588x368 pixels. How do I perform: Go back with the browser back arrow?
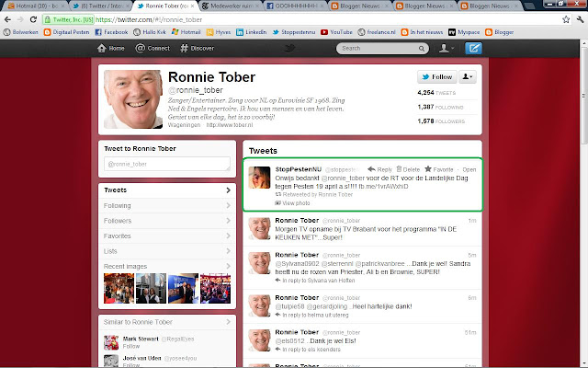(7, 19)
